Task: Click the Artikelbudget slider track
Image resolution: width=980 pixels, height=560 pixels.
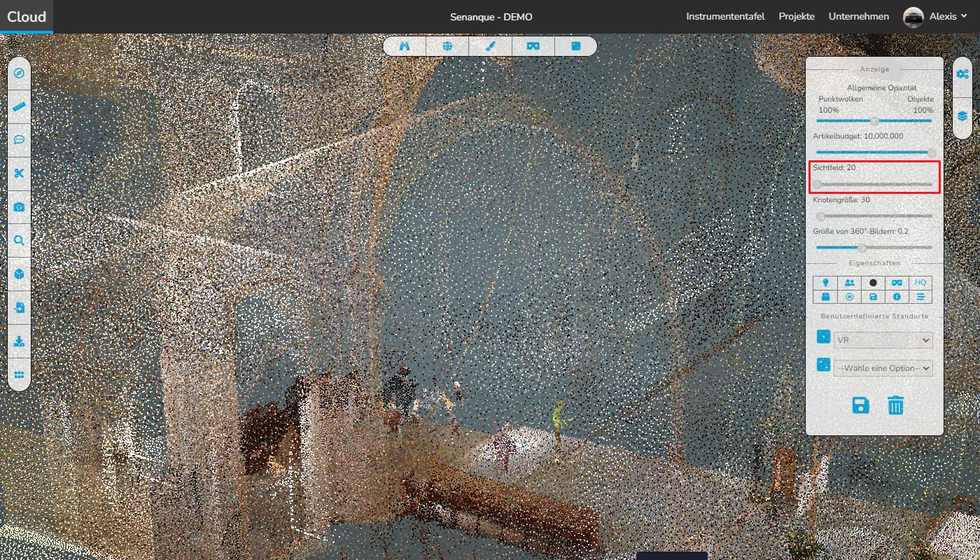Action: point(874,153)
